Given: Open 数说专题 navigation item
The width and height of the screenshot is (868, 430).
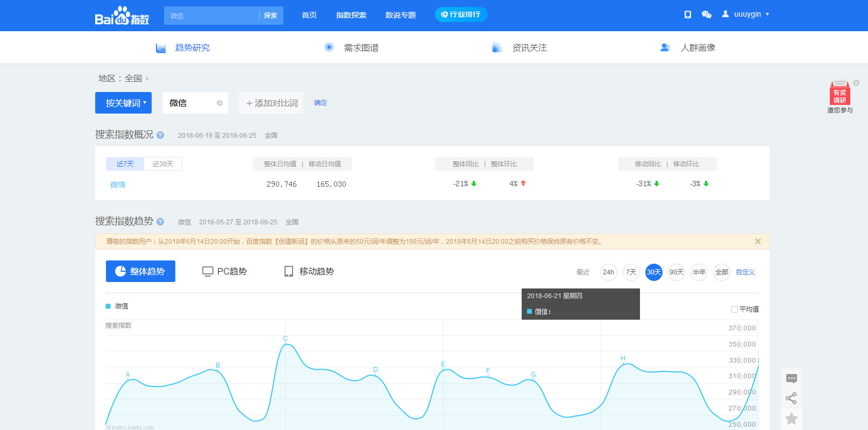Looking at the screenshot, I should tap(401, 15).
